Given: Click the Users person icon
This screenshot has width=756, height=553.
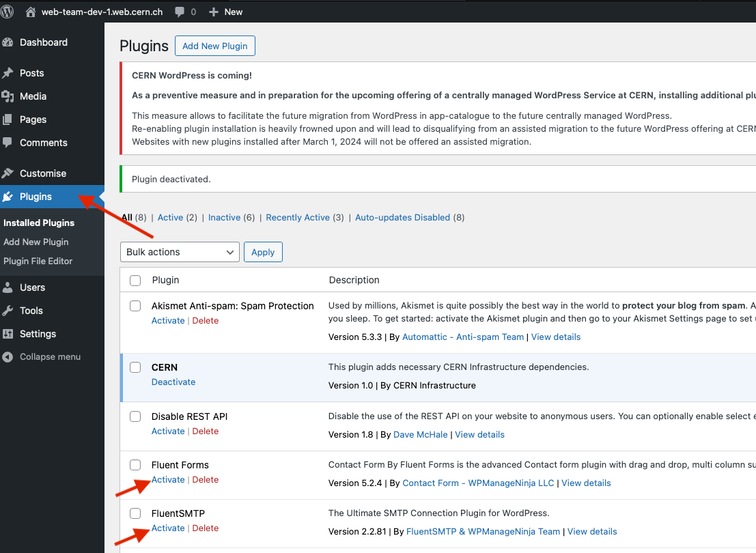Looking at the screenshot, I should coord(8,287).
